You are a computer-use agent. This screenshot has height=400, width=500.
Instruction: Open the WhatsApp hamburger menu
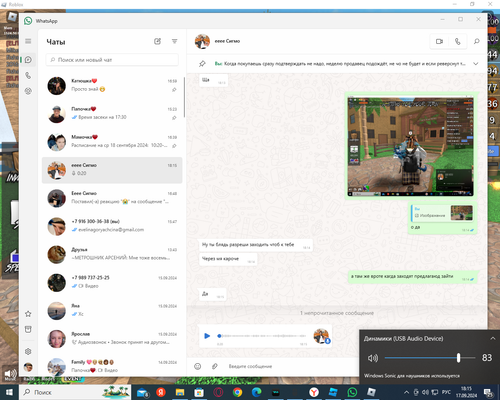tap(28, 41)
